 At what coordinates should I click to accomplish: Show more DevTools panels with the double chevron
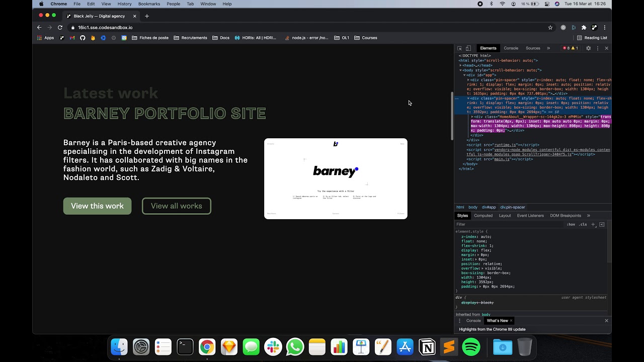[548, 48]
